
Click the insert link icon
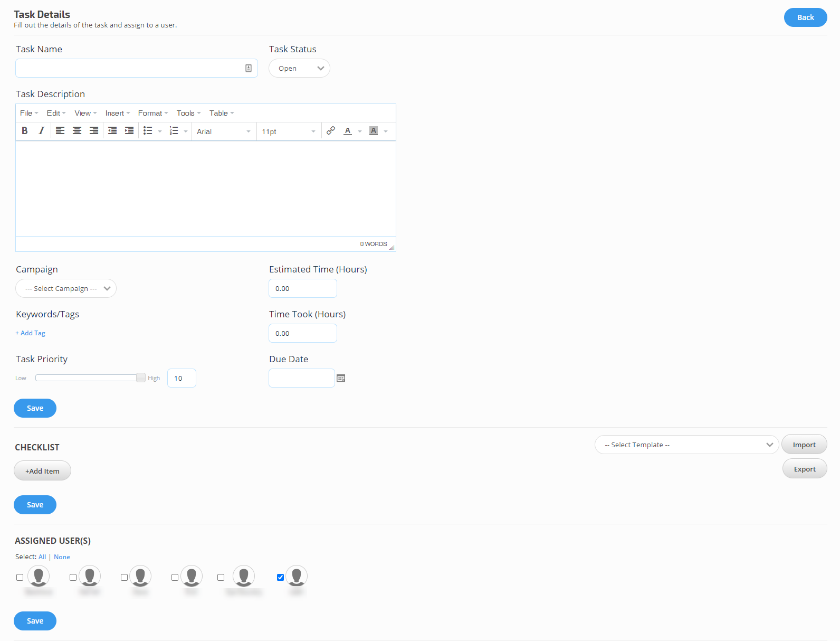[x=331, y=131]
